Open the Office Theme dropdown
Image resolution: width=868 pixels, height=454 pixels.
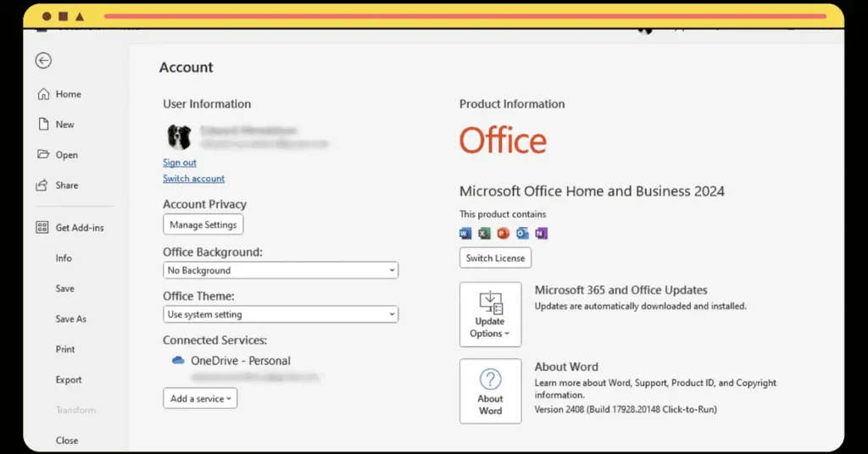[281, 314]
